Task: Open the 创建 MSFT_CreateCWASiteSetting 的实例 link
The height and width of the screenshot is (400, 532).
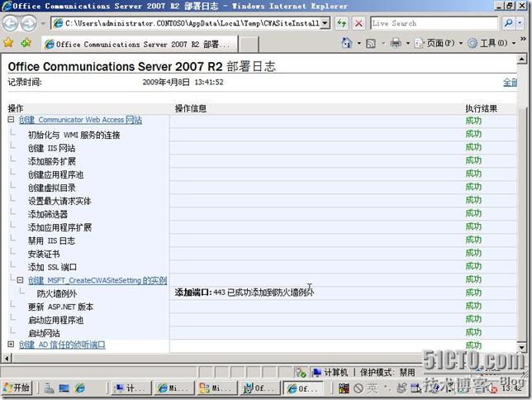Action: point(97,280)
